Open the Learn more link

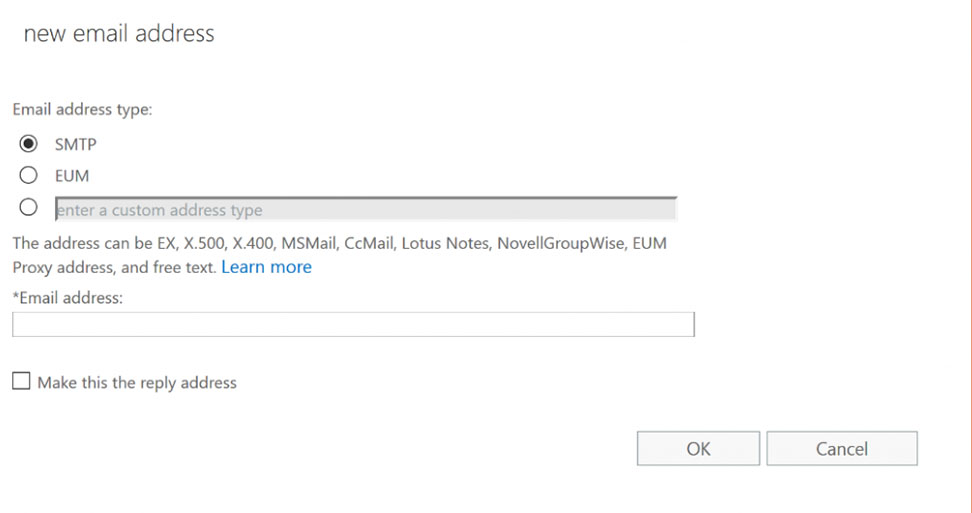tap(267, 267)
